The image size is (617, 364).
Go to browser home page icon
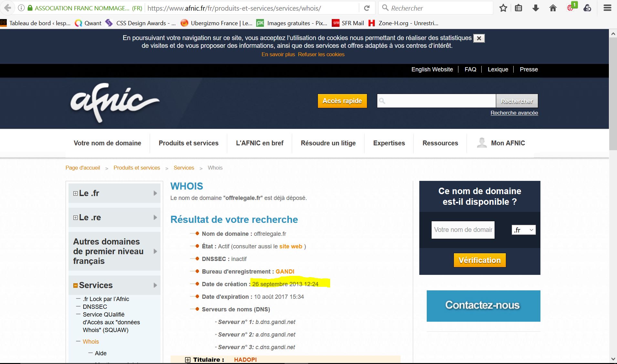click(553, 8)
